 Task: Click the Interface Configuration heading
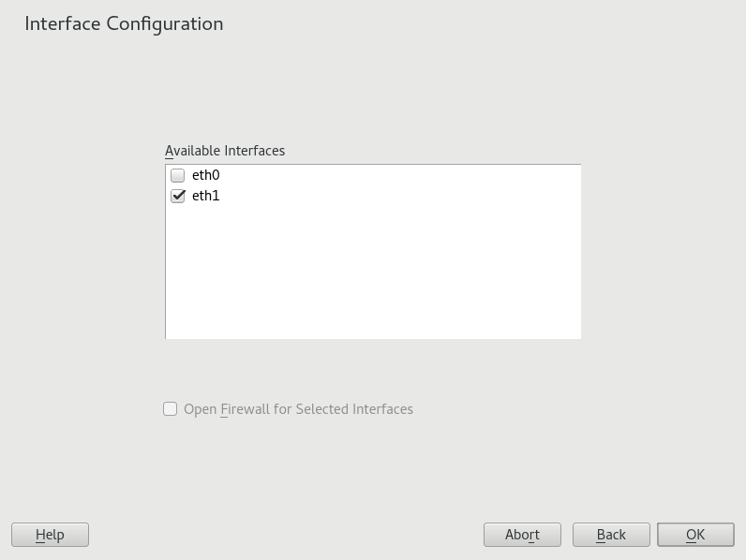coord(124,23)
